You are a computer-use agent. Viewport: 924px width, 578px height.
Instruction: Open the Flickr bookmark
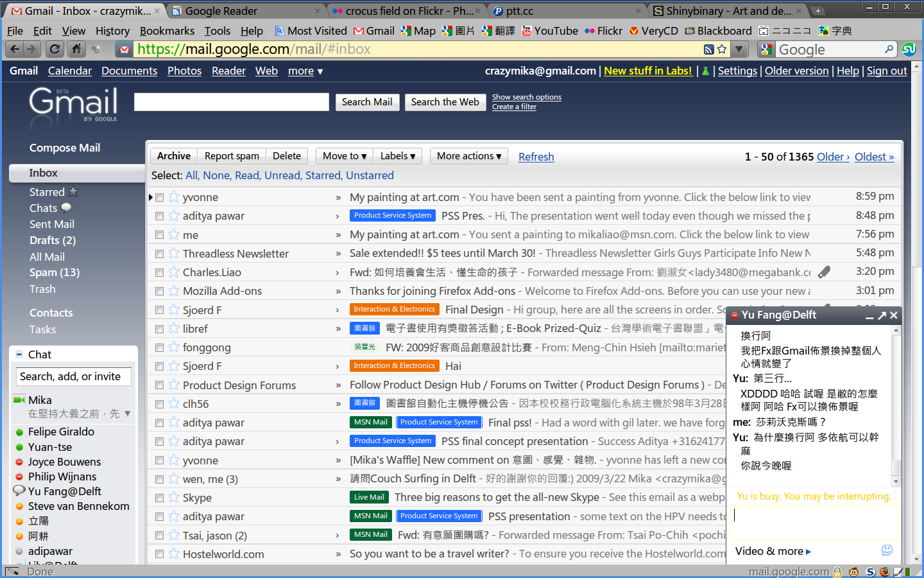click(x=603, y=31)
